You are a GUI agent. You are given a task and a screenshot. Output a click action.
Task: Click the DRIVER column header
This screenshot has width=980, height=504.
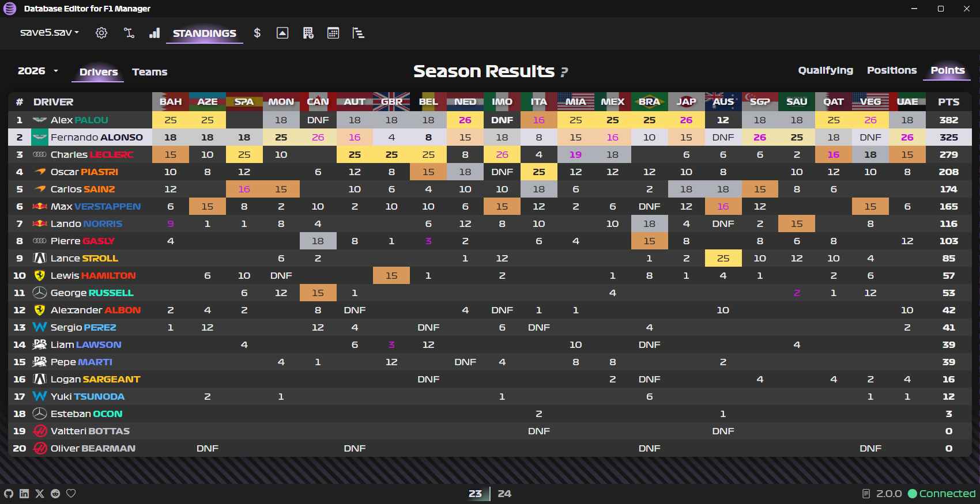click(53, 102)
